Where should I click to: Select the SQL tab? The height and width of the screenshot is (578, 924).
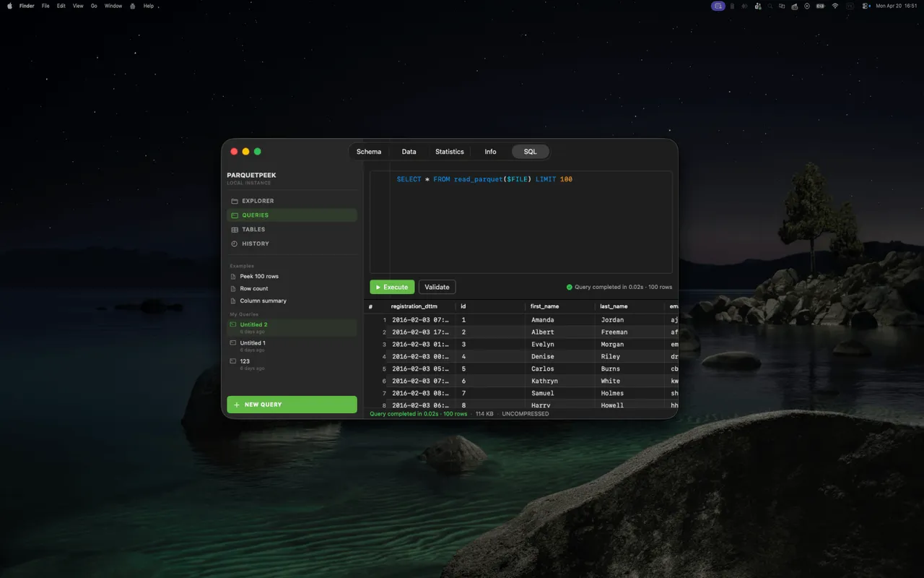coord(531,152)
